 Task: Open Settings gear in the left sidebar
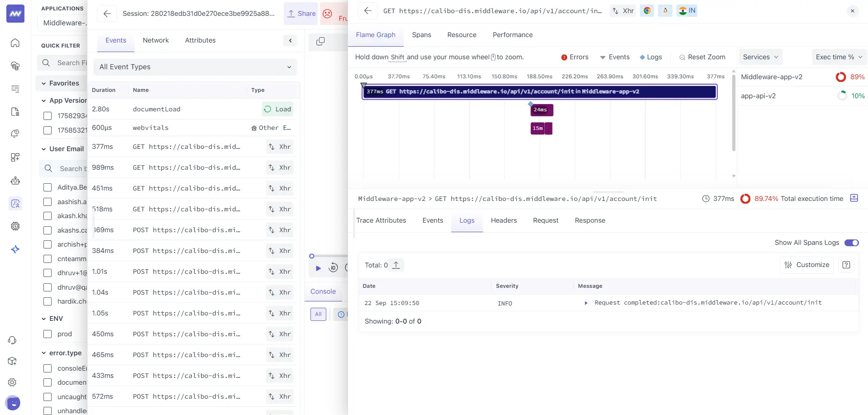click(12, 382)
